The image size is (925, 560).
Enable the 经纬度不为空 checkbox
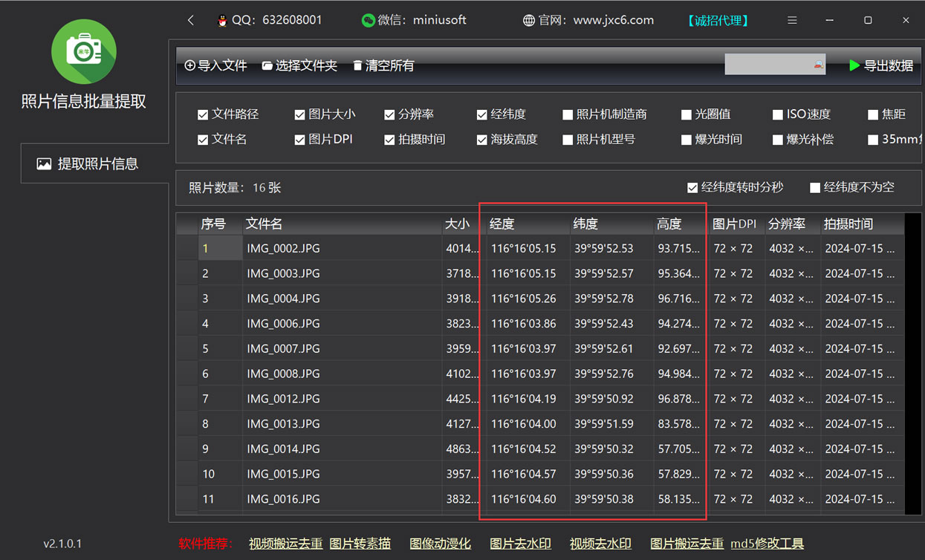815,188
